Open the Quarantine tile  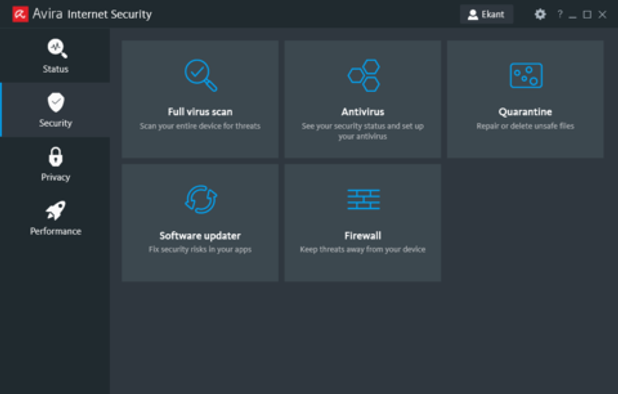[525, 99]
